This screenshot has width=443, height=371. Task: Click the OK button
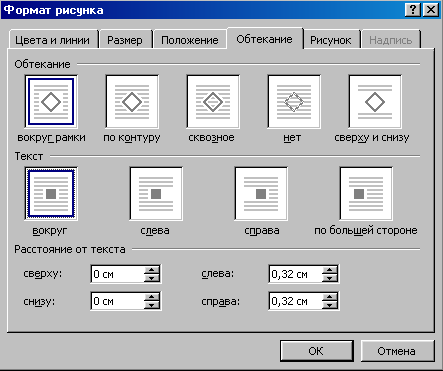click(316, 351)
